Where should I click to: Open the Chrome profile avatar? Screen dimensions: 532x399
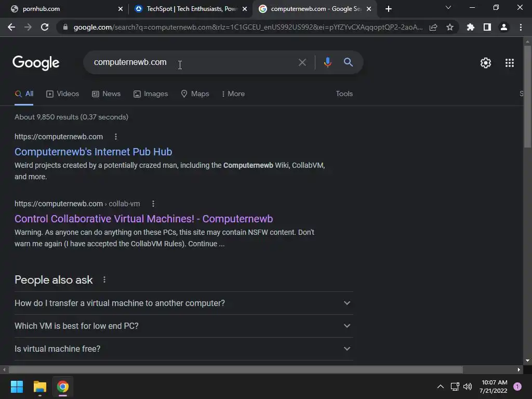[504, 27]
